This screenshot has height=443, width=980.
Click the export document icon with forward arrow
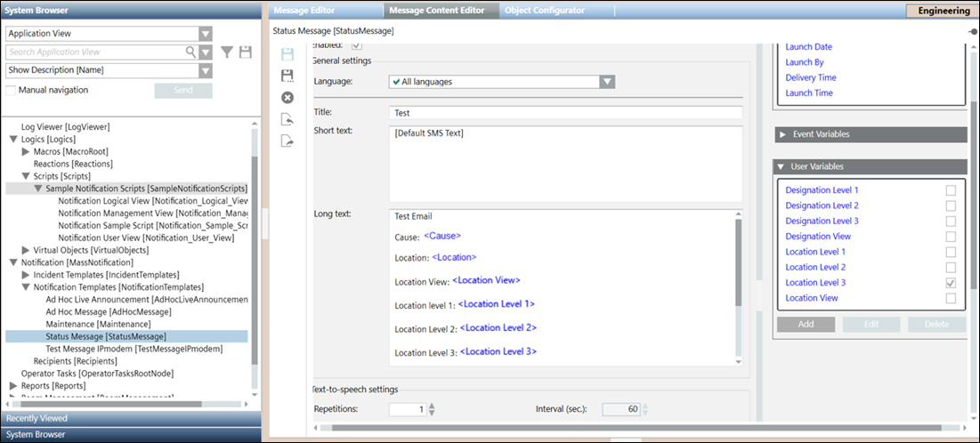[288, 141]
